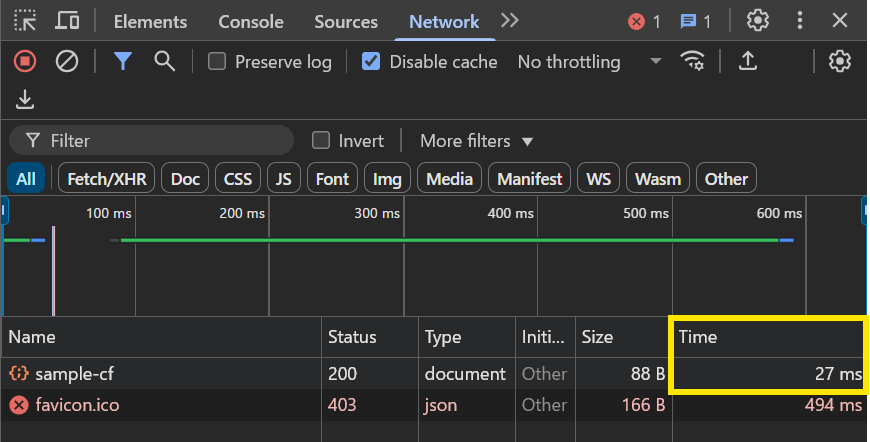Toggle the filter funnel icon
Screen dimensions: 870x442
click(123, 61)
